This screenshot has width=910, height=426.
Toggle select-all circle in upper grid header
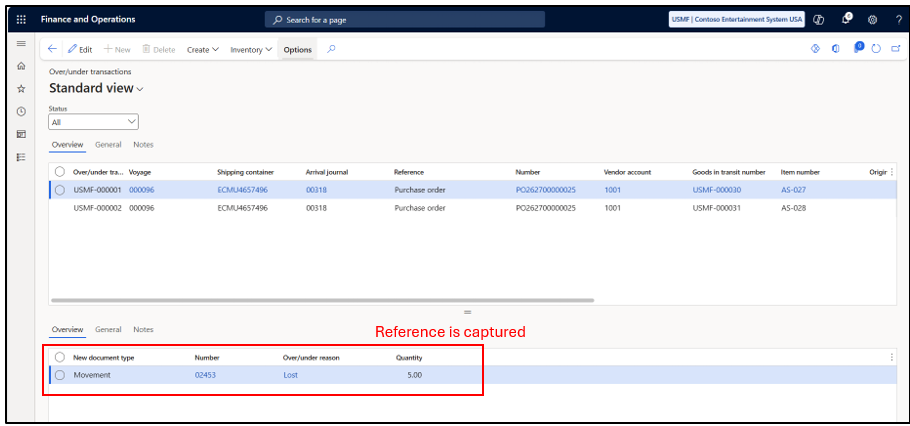(60, 172)
